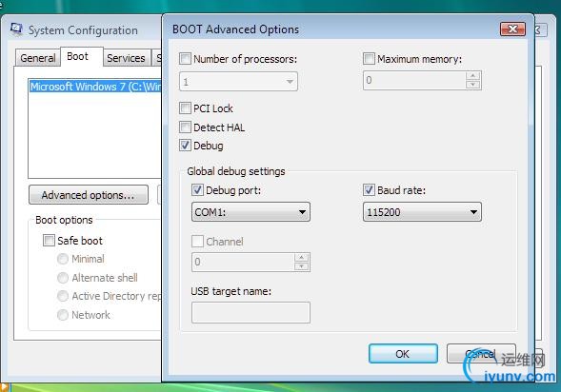Click the System Configuration window icon
561x392 pixels.
16,29
